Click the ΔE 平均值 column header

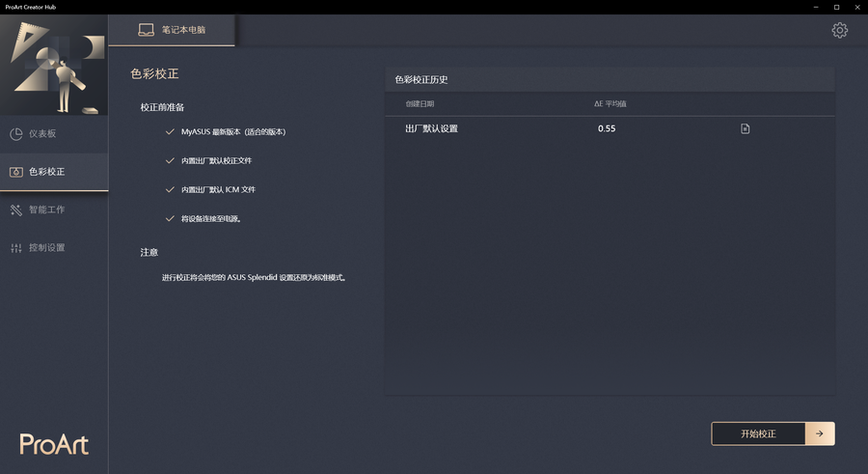tap(610, 103)
